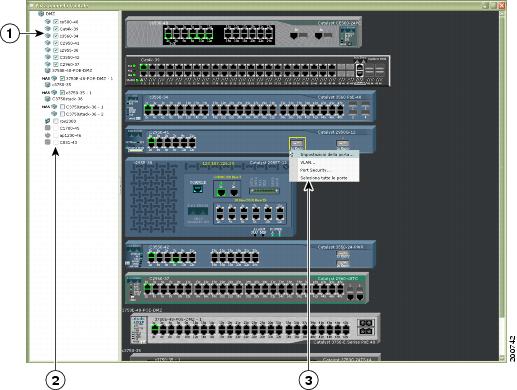The height and width of the screenshot is (390, 517).
Task: Click the stack icon next to C3750stack-36 parent
Action: (47, 99)
